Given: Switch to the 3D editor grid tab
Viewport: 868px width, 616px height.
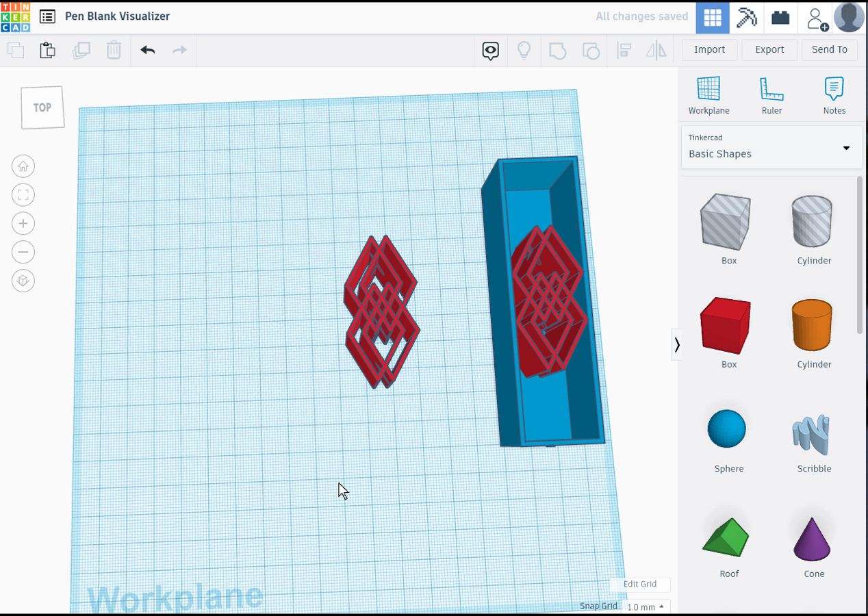Looking at the screenshot, I should tap(713, 17).
